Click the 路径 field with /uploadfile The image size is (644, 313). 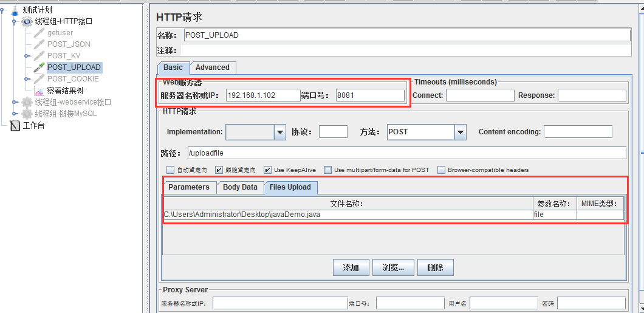coord(406,153)
